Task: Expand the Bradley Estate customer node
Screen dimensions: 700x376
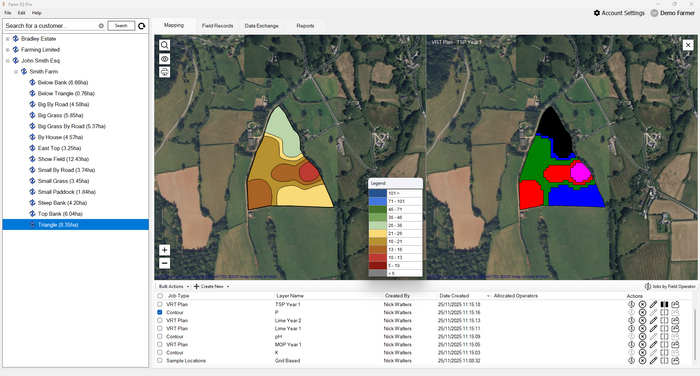Action: (8, 39)
